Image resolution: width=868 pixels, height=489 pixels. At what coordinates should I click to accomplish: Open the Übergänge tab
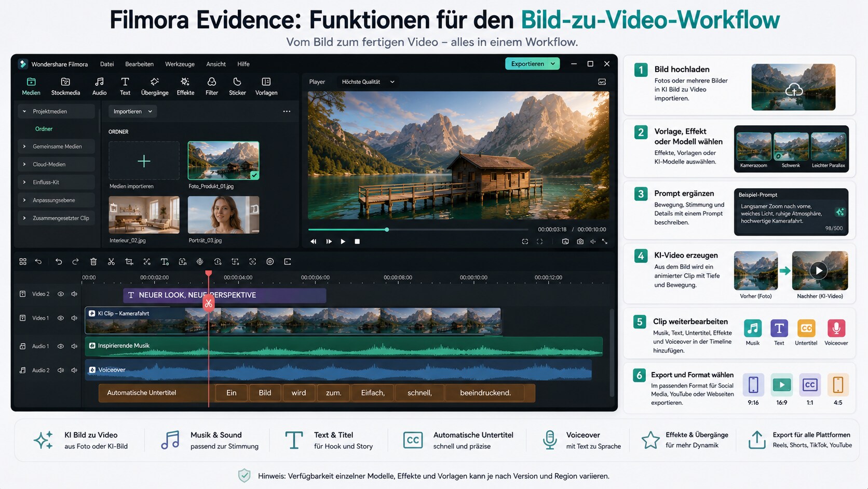click(x=155, y=86)
